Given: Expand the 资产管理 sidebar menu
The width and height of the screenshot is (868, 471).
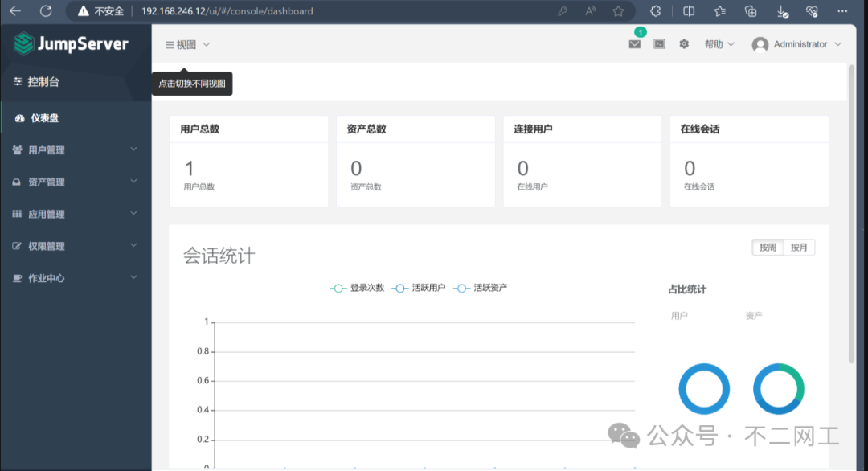Looking at the screenshot, I should [76, 182].
